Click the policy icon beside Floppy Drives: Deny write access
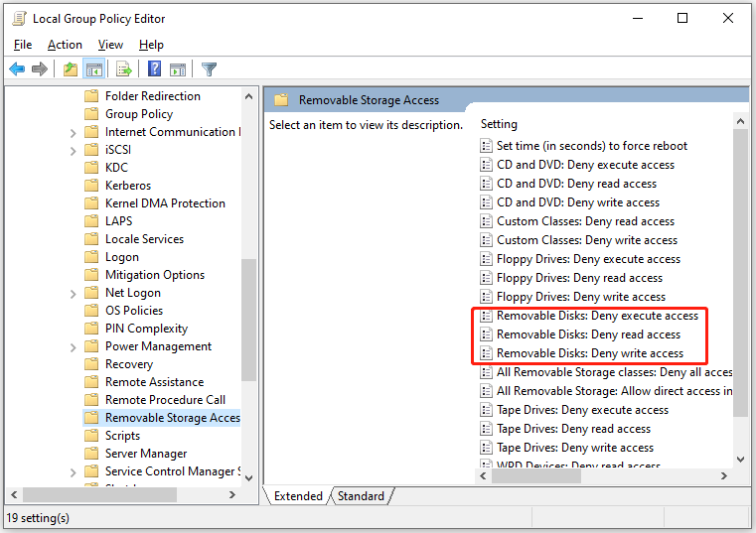Image resolution: width=756 pixels, height=533 pixels. (486, 297)
